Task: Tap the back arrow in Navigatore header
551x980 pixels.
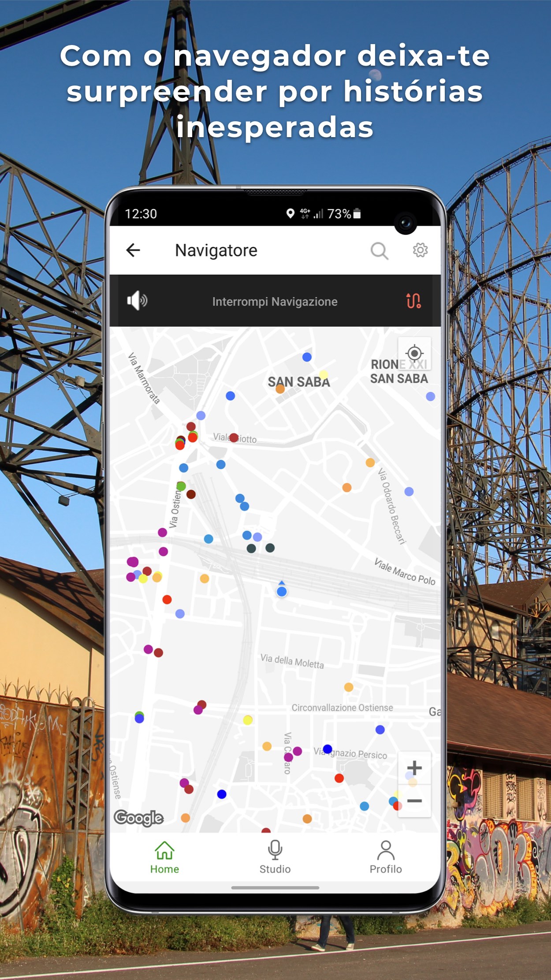Action: pyautogui.click(x=133, y=250)
